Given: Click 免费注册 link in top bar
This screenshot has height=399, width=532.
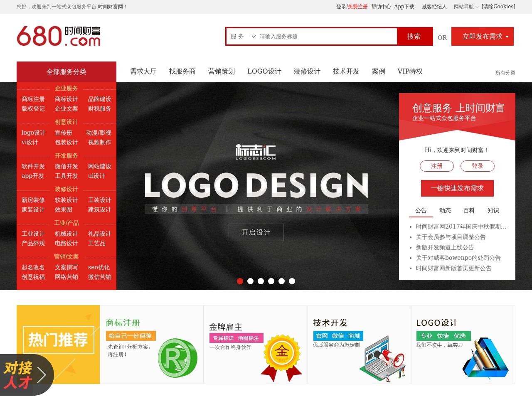Looking at the screenshot, I should pyautogui.click(x=358, y=7).
